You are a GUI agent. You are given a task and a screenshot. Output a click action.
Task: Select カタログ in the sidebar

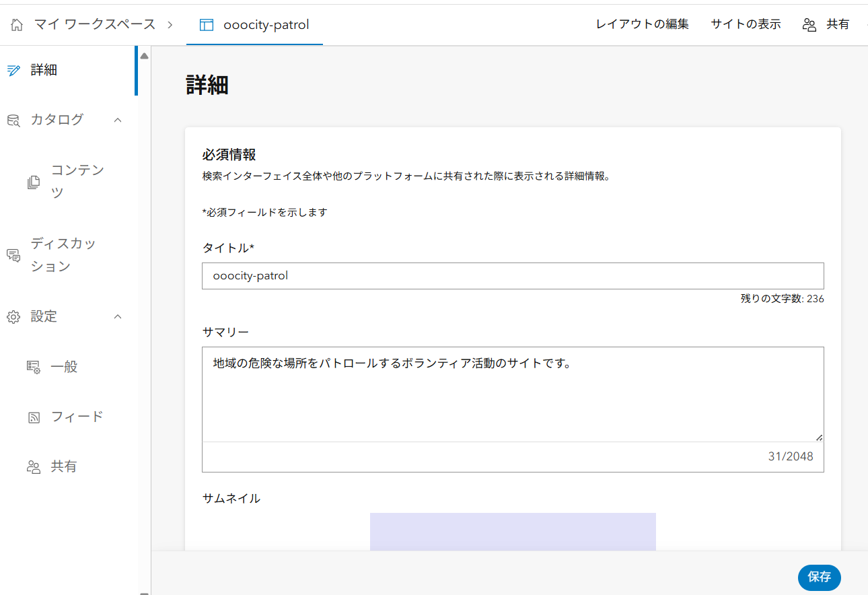click(x=57, y=119)
